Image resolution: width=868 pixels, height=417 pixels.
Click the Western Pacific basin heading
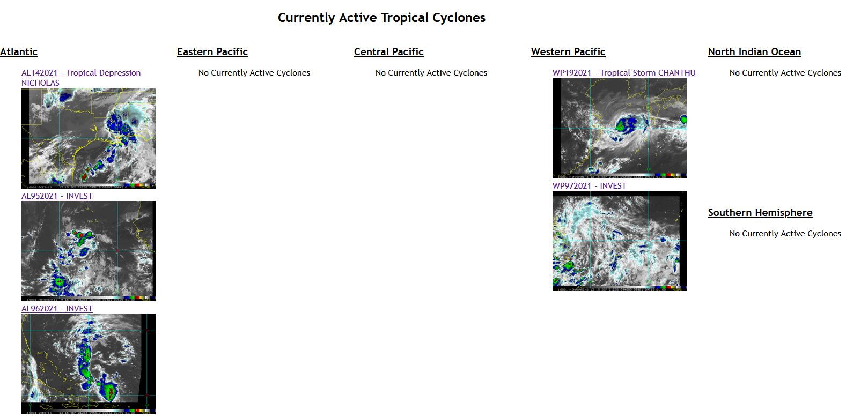point(568,52)
